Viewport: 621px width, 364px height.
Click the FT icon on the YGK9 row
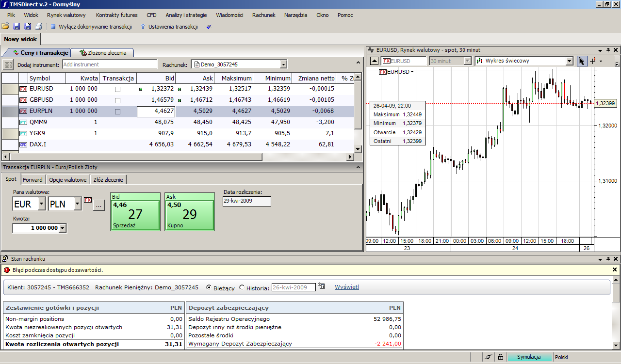(x=23, y=133)
